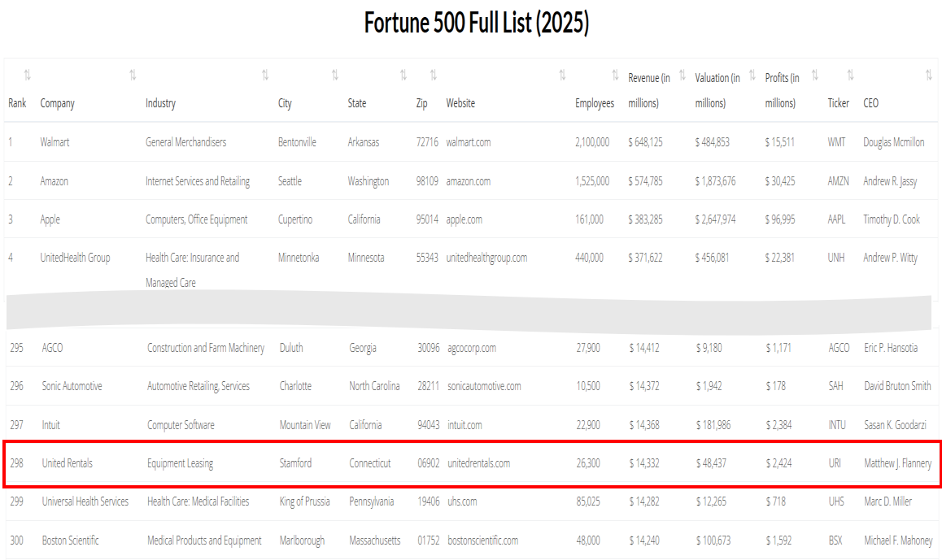Select the Rank column header
Viewport: 942px width, 560px height.
[17, 103]
